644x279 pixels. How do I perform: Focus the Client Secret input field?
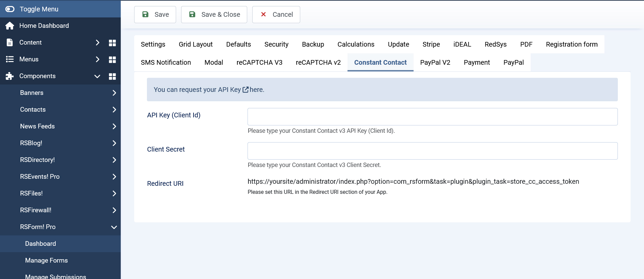click(433, 151)
